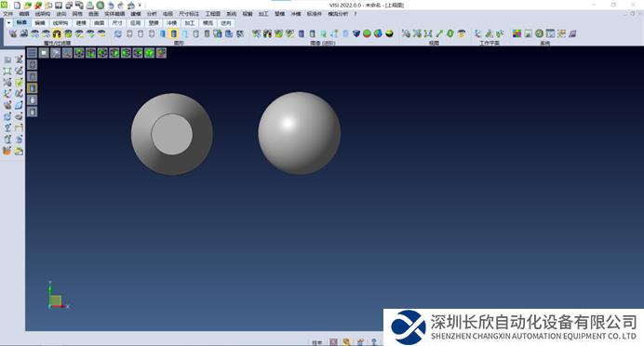Click the XYZ axis triad in viewport corner
The width and height of the screenshot is (644, 346).
58,296
